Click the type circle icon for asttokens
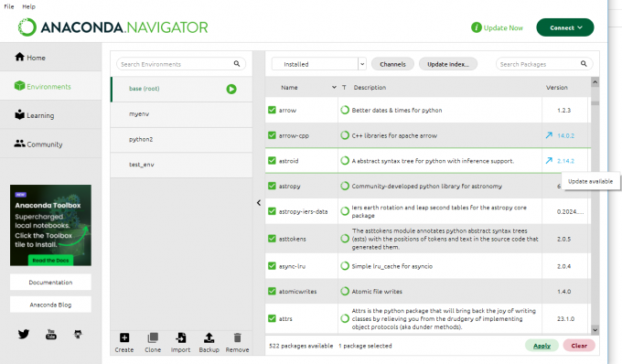 [x=345, y=239]
